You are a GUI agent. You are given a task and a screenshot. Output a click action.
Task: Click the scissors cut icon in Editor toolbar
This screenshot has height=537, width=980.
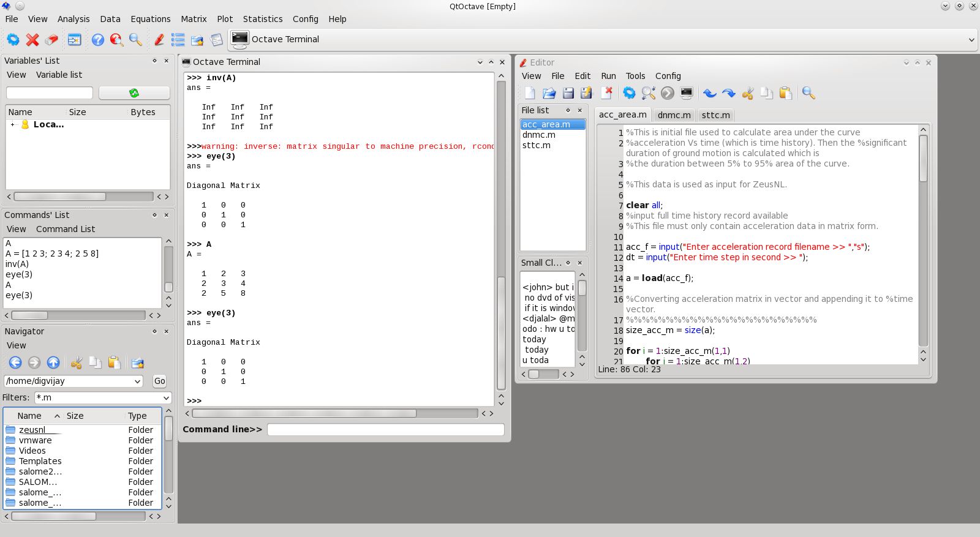pos(748,93)
